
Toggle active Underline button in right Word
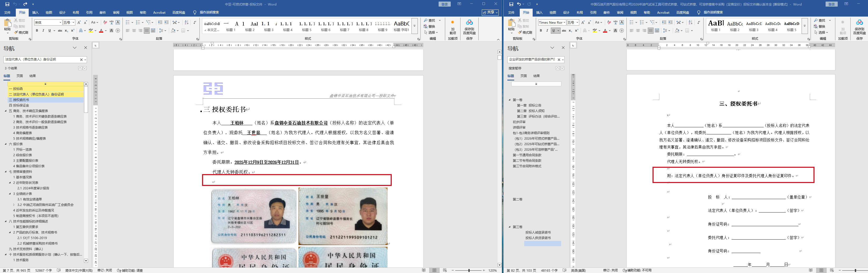click(x=553, y=31)
